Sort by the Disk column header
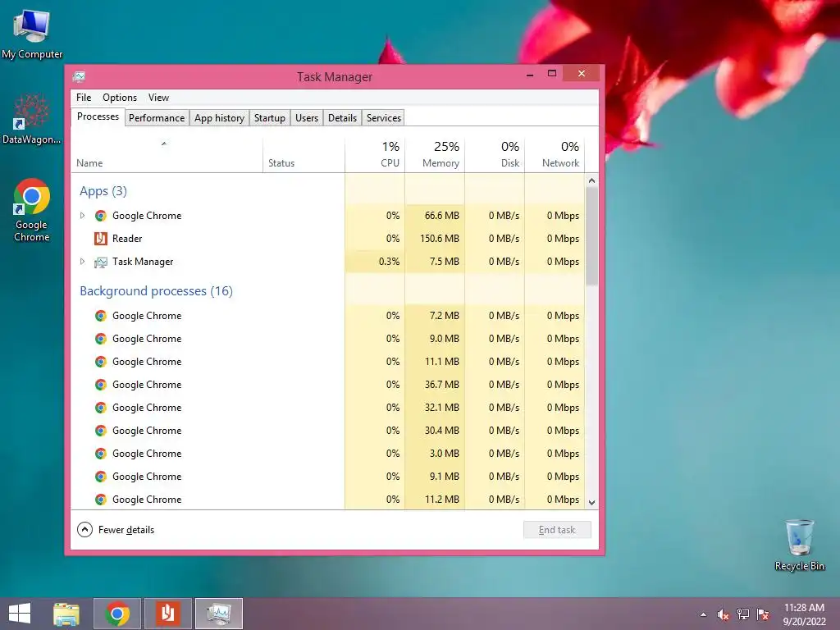This screenshot has width=840, height=630. click(x=495, y=155)
